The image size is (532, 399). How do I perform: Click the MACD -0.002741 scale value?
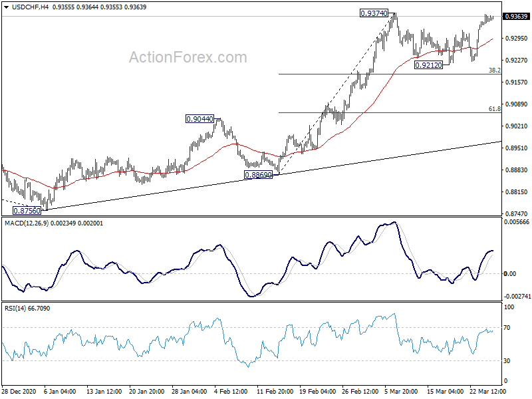pyautogui.click(x=517, y=297)
